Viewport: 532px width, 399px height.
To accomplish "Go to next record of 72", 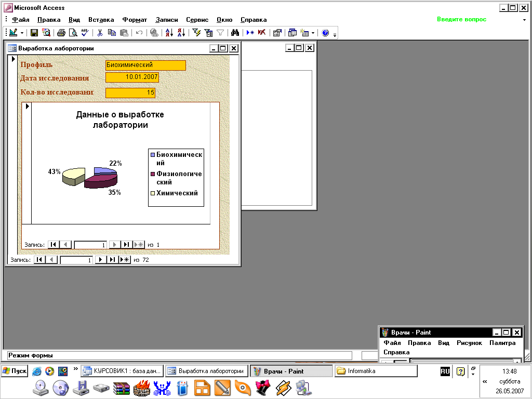I will pyautogui.click(x=100, y=260).
